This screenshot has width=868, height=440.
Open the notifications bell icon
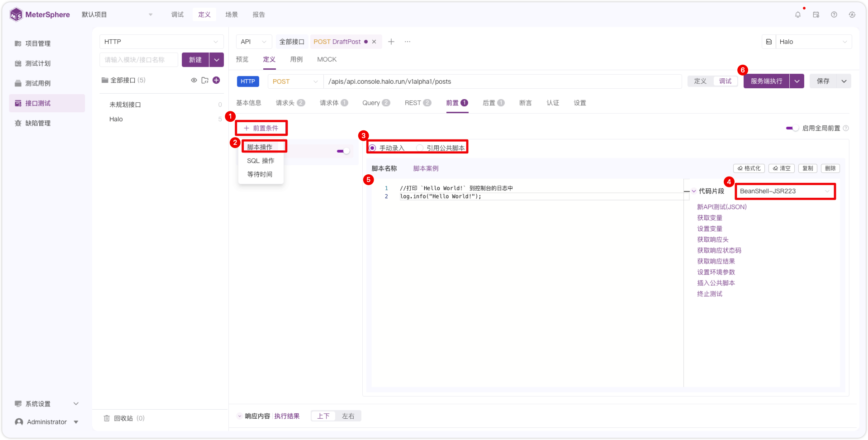point(798,14)
